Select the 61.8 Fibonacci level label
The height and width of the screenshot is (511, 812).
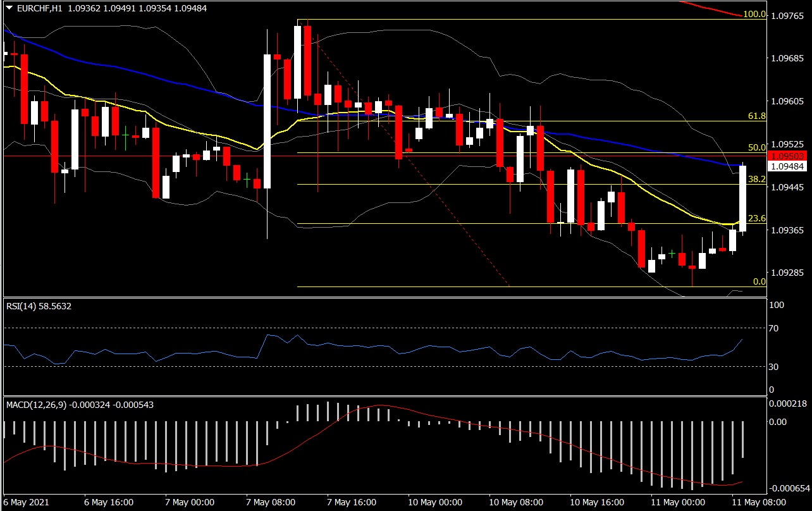pos(757,116)
